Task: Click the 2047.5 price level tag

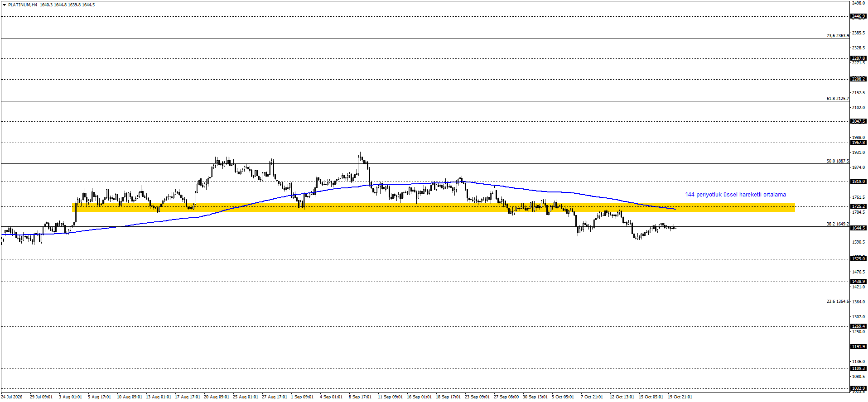Action: [858, 121]
